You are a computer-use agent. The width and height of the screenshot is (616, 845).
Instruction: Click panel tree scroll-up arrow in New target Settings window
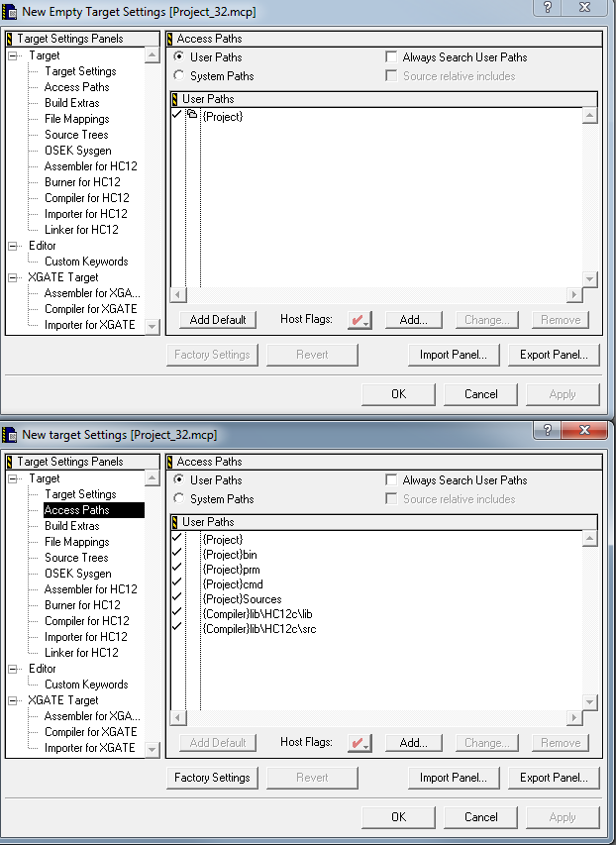(152, 477)
